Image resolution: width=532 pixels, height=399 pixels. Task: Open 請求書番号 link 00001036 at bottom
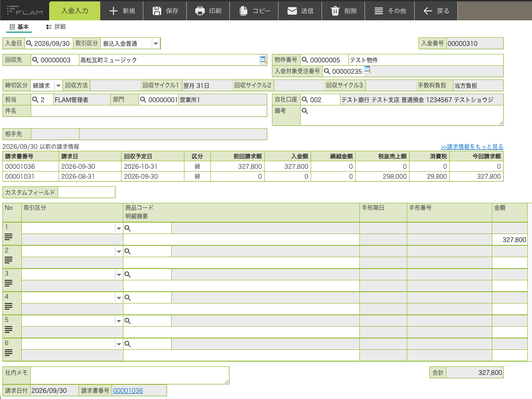(128, 390)
